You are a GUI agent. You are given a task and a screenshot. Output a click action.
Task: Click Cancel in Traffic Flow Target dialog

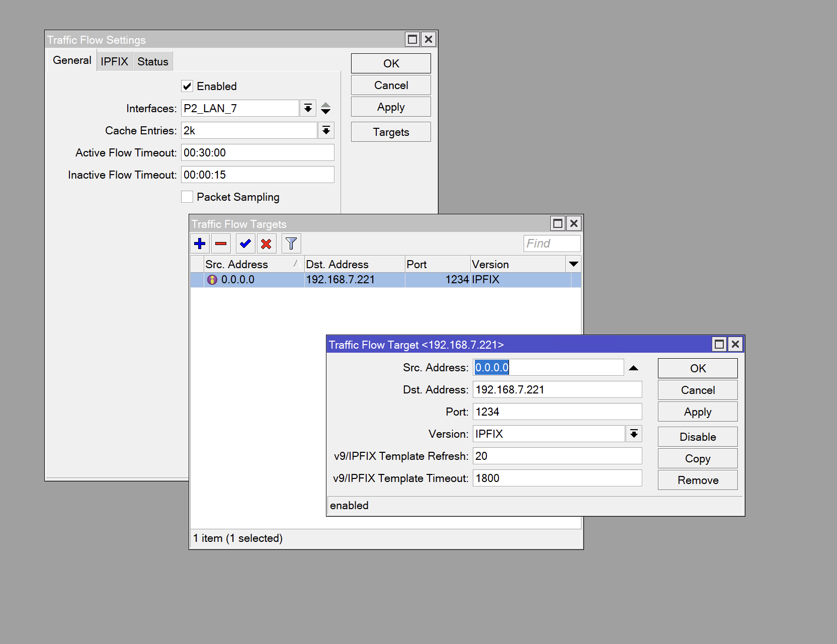(x=698, y=390)
